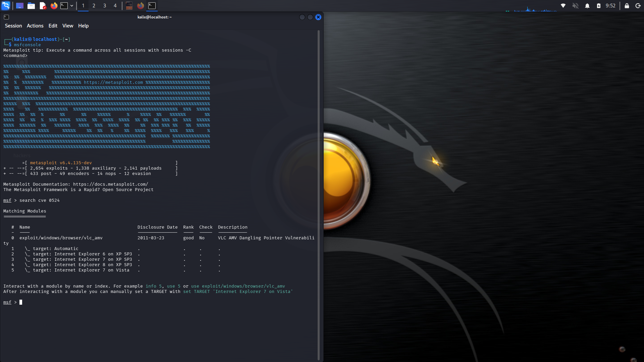Select the first terminal window taskbar thumbnail
This screenshot has width=644, height=362.
click(x=129, y=6)
